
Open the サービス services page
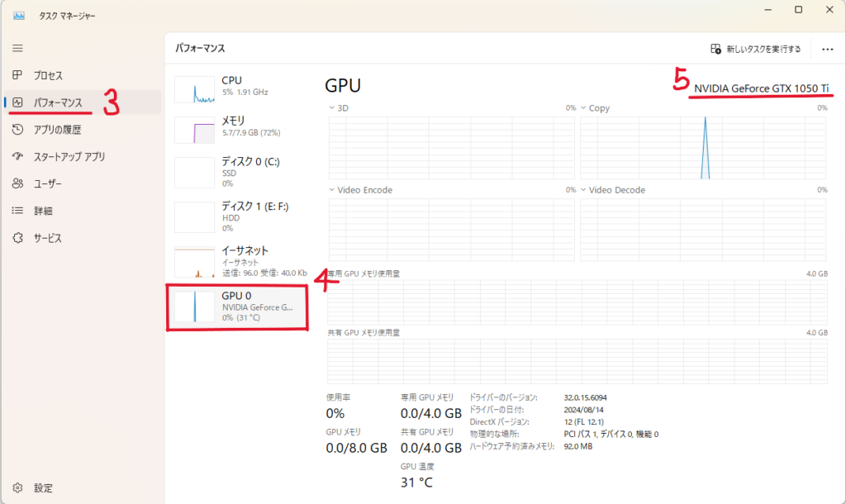[48, 238]
